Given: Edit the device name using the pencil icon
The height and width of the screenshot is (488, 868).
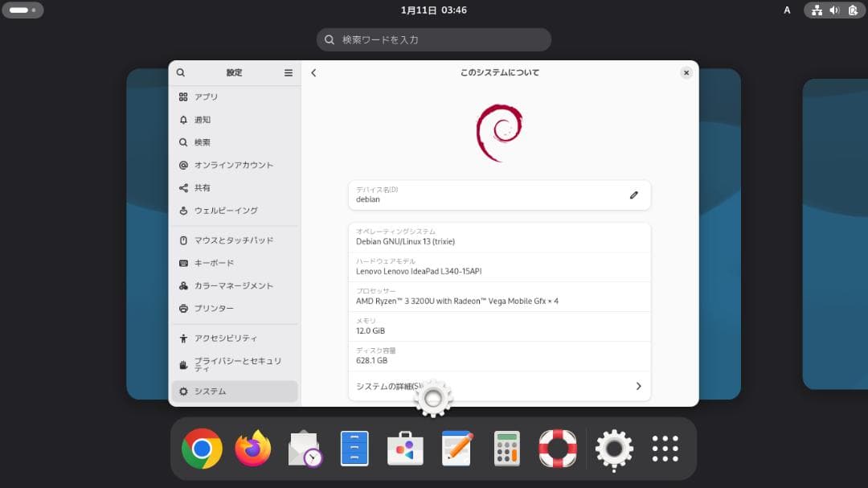Looking at the screenshot, I should (634, 195).
